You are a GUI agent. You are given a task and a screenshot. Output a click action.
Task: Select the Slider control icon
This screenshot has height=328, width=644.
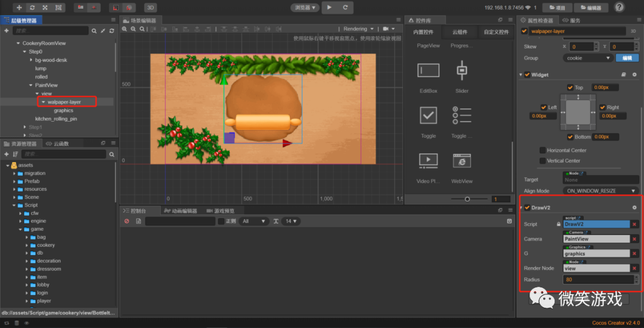pos(462,70)
